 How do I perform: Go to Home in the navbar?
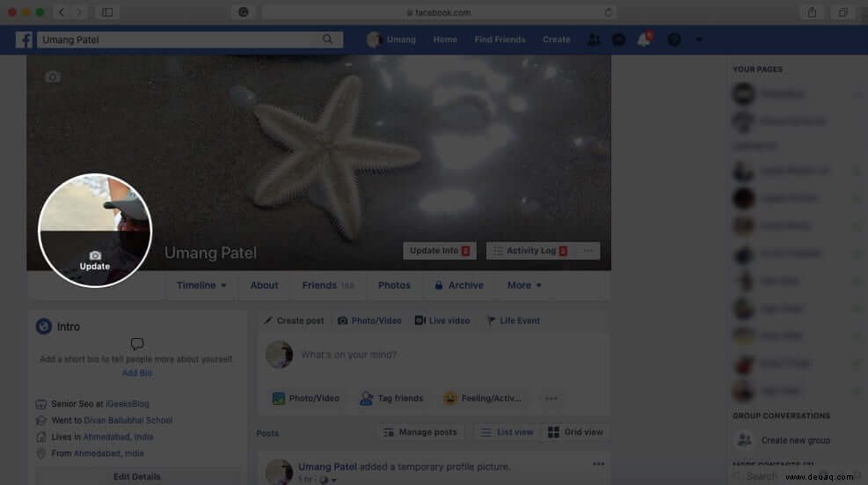(x=445, y=40)
